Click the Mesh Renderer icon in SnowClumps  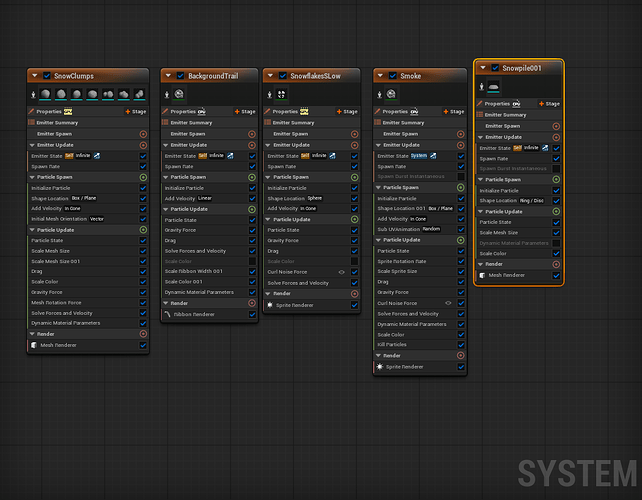[x=34, y=345]
